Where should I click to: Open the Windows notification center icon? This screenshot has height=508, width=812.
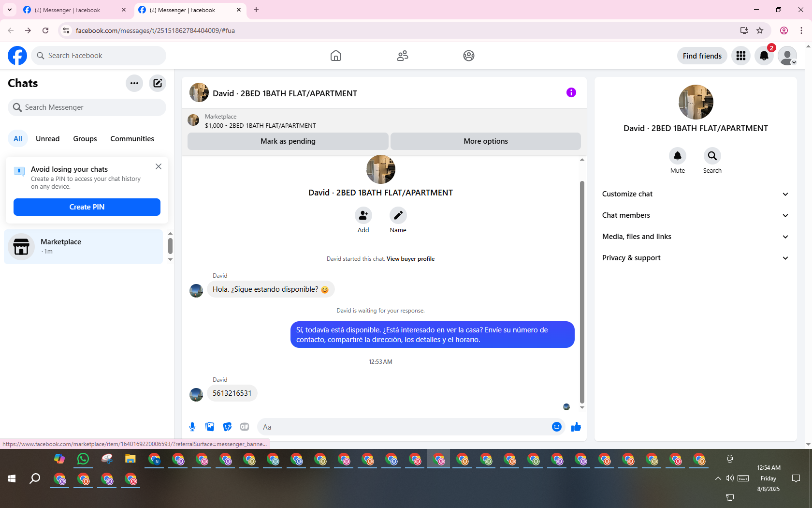[x=796, y=478]
